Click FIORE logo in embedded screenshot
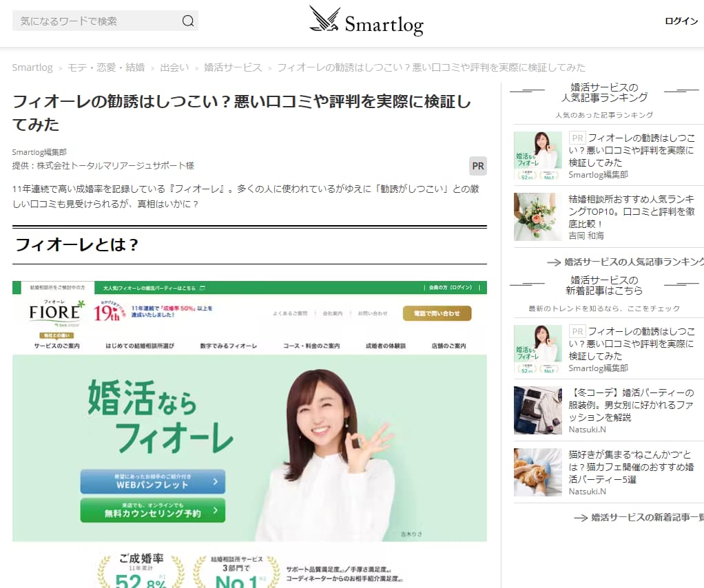704x588 pixels. (x=56, y=313)
